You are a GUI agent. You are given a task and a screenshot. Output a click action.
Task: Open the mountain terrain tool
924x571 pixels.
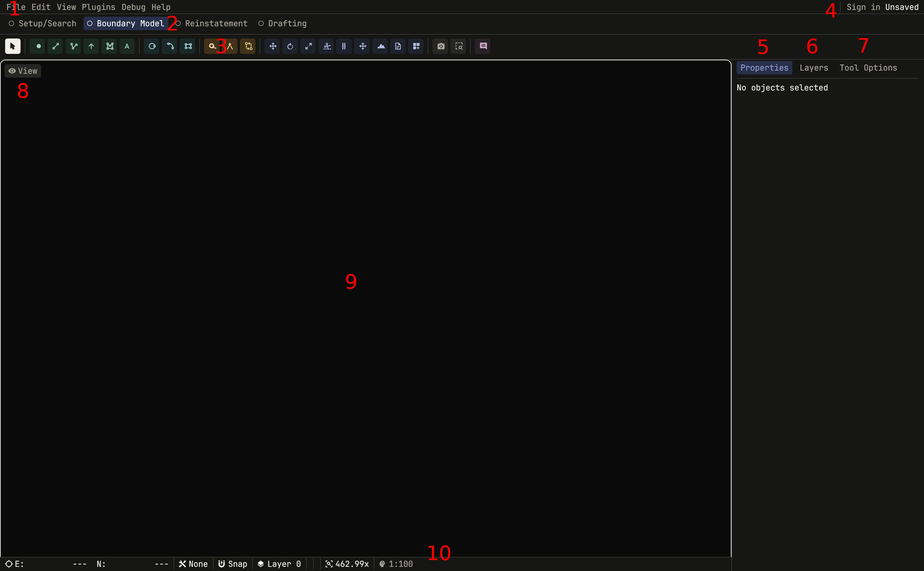tap(381, 46)
